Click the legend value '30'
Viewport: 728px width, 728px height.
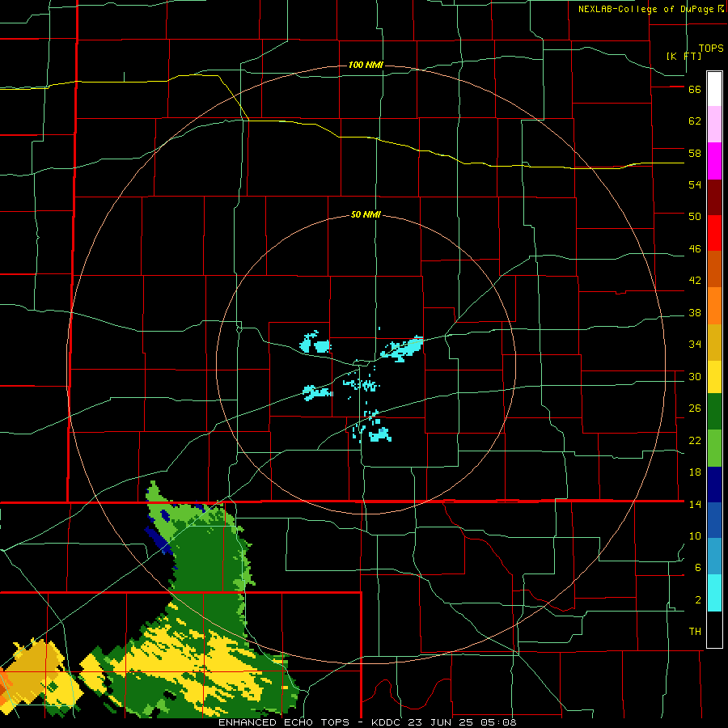(695, 376)
